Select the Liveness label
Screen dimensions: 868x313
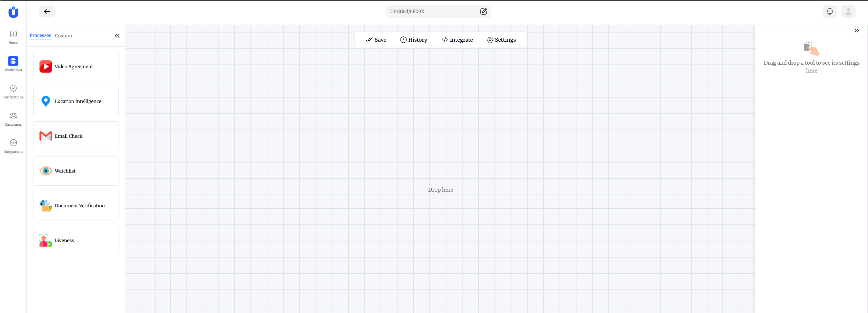point(64,240)
